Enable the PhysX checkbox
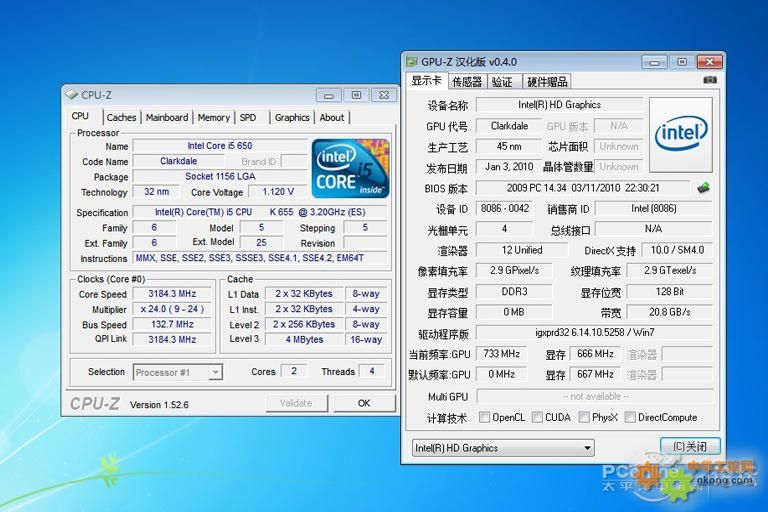 [584, 417]
